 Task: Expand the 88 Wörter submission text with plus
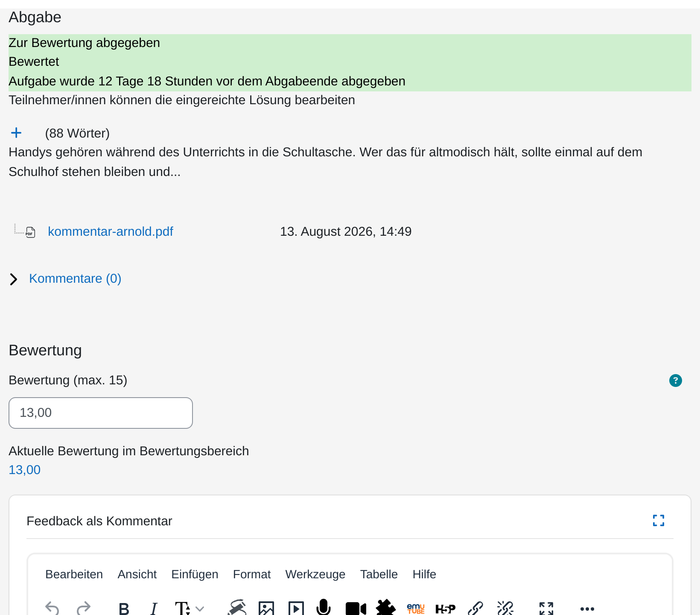tap(16, 133)
